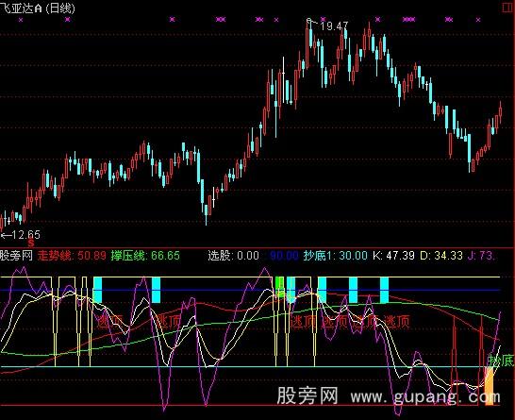Click the green signal bar in the indicator panel
The width and height of the screenshot is (515, 420).
[x=279, y=287]
